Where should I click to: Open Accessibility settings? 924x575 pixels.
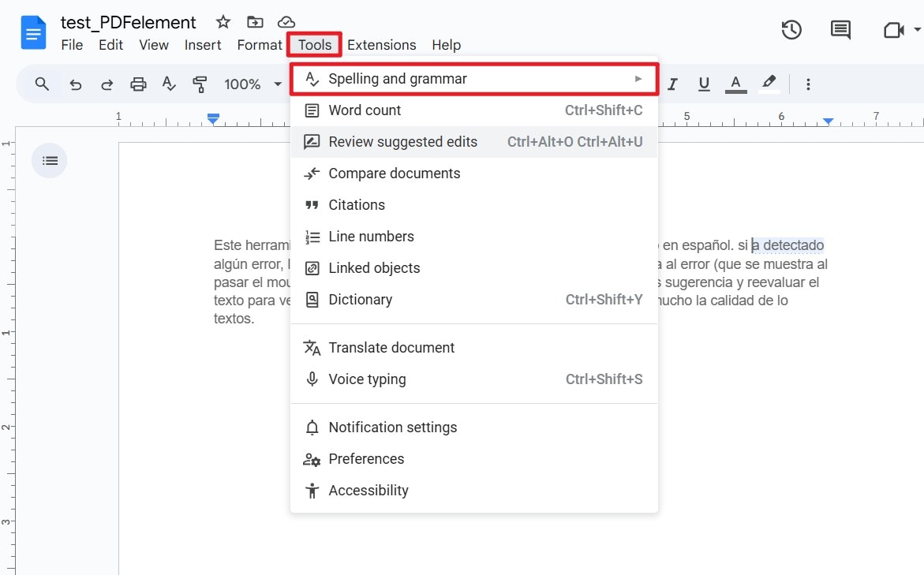click(x=474, y=490)
